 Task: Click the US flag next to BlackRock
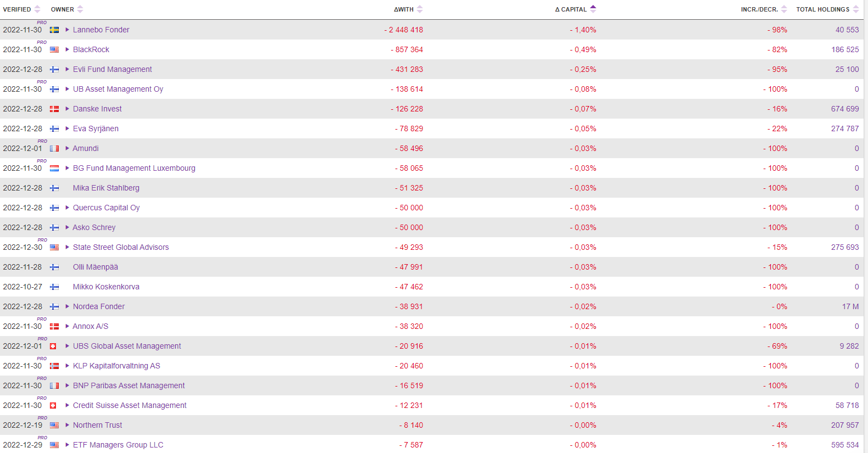click(x=54, y=49)
